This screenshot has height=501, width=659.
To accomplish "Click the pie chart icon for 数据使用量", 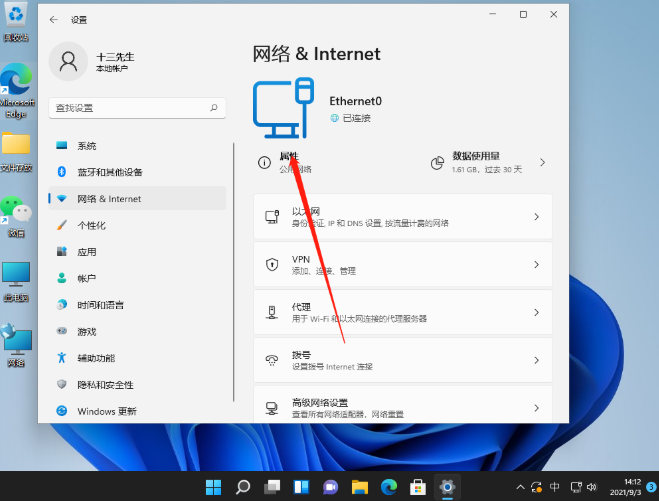I will [437, 163].
